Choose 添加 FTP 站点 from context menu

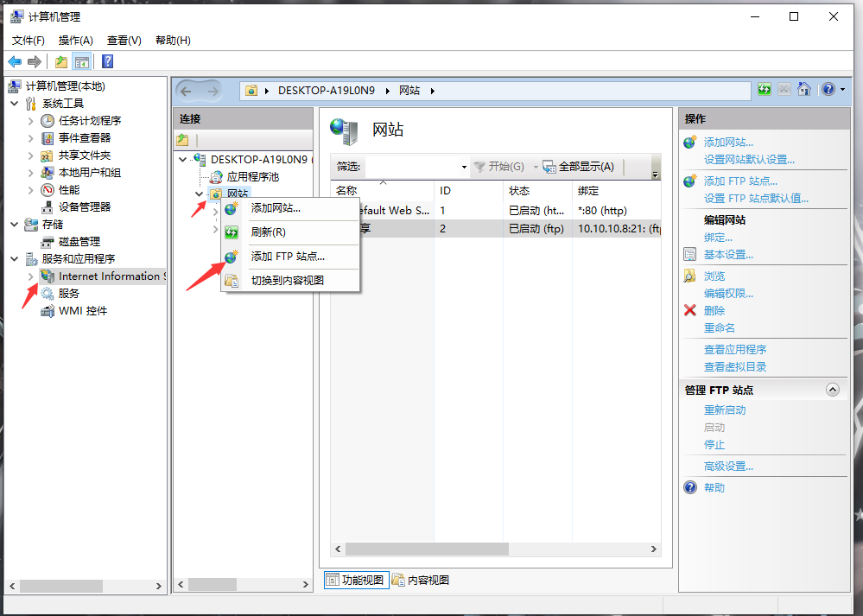click(x=288, y=257)
